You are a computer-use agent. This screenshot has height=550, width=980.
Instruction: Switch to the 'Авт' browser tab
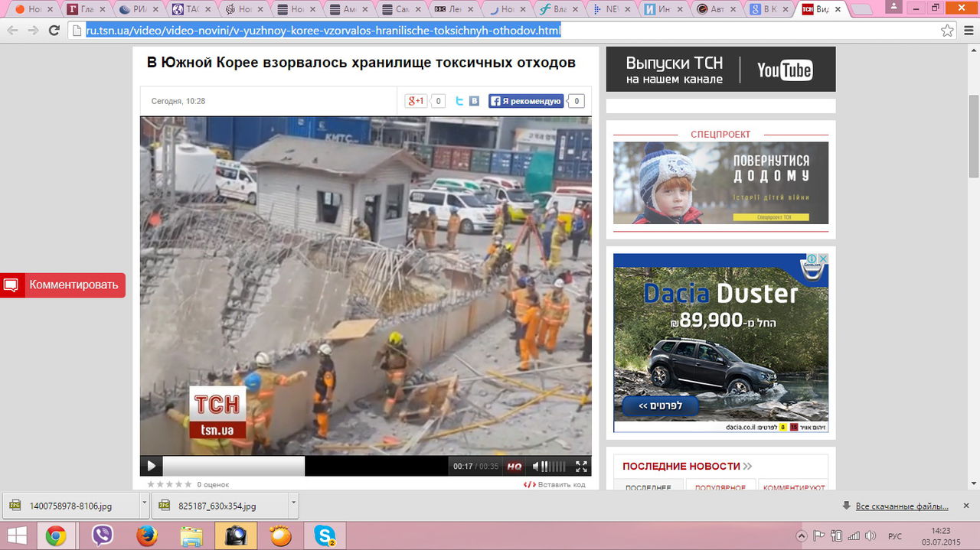point(717,9)
